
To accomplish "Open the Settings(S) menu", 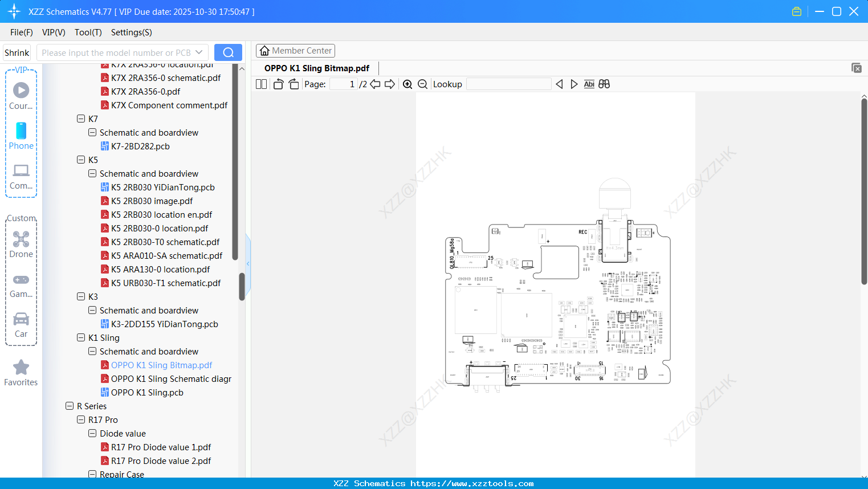I will [132, 32].
